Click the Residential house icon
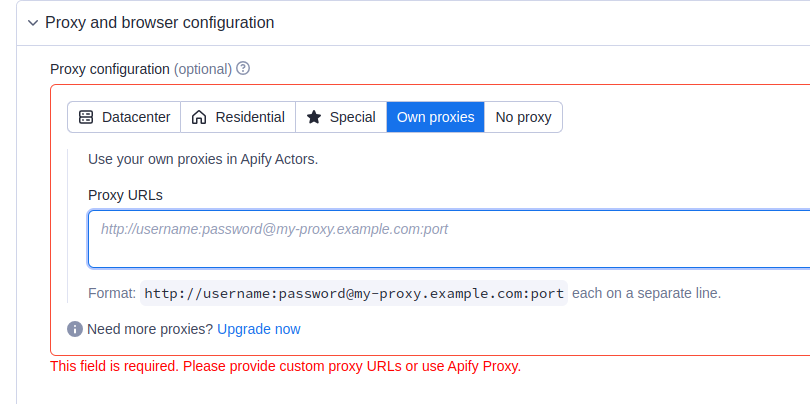The image size is (810, 404). point(199,117)
